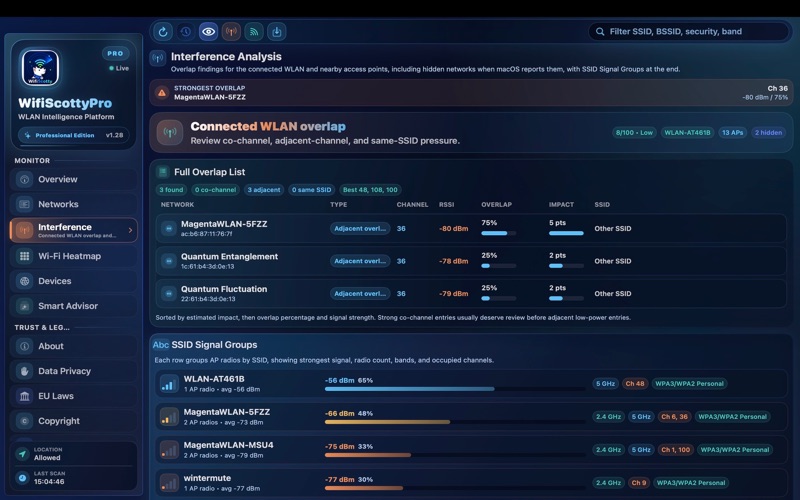
Task: Click the green Wi-Fi signal toolbar icon
Action: [x=254, y=32]
